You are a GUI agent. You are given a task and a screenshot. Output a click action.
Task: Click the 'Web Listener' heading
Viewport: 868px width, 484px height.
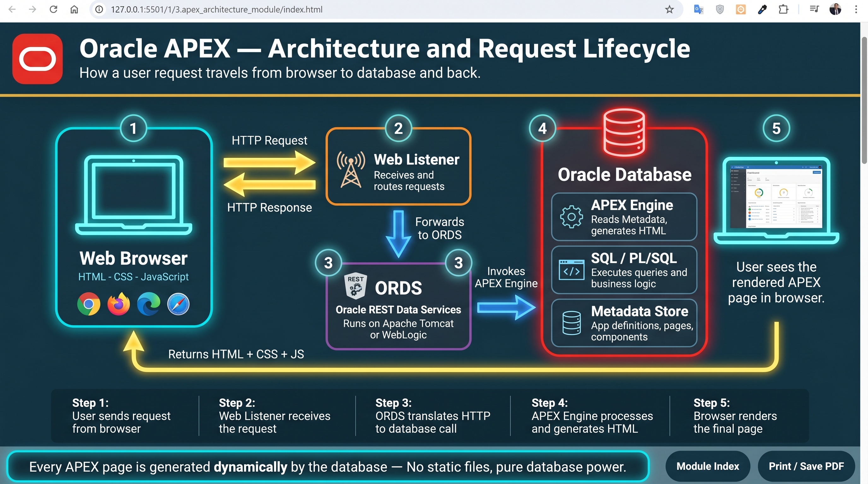pyautogui.click(x=416, y=159)
